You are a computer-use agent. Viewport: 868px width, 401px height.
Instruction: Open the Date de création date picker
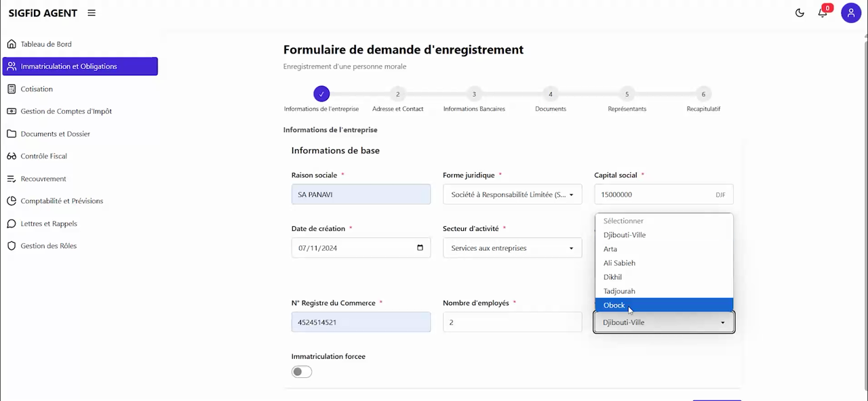[420, 248]
